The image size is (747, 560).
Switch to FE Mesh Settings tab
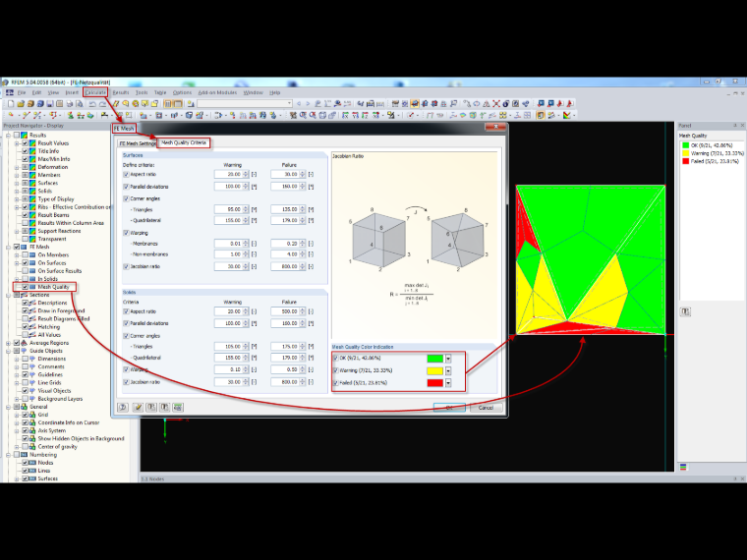(x=138, y=143)
